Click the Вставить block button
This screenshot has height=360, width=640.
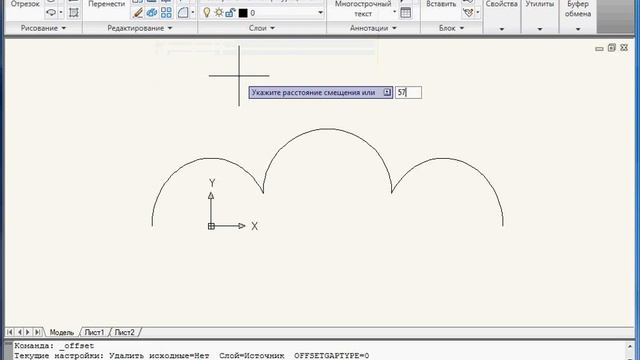pyautogui.click(x=441, y=4)
